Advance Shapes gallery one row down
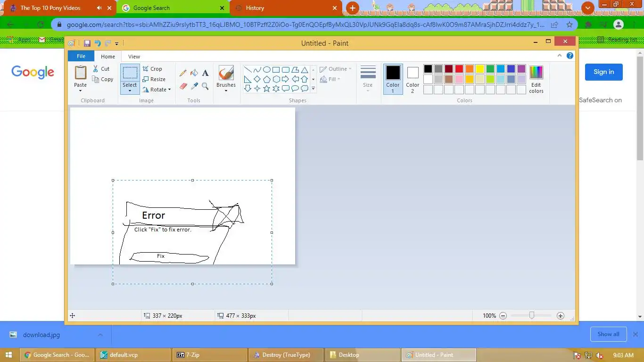The width and height of the screenshot is (644, 362). coord(313,79)
